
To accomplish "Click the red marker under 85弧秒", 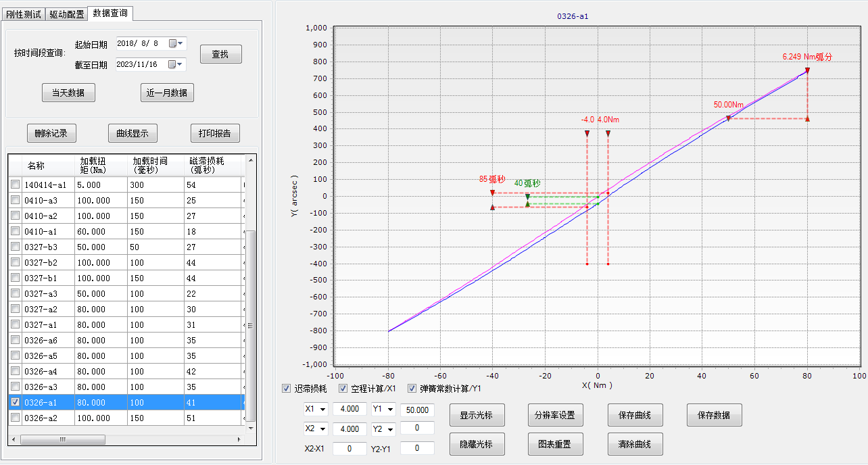I will [492, 193].
